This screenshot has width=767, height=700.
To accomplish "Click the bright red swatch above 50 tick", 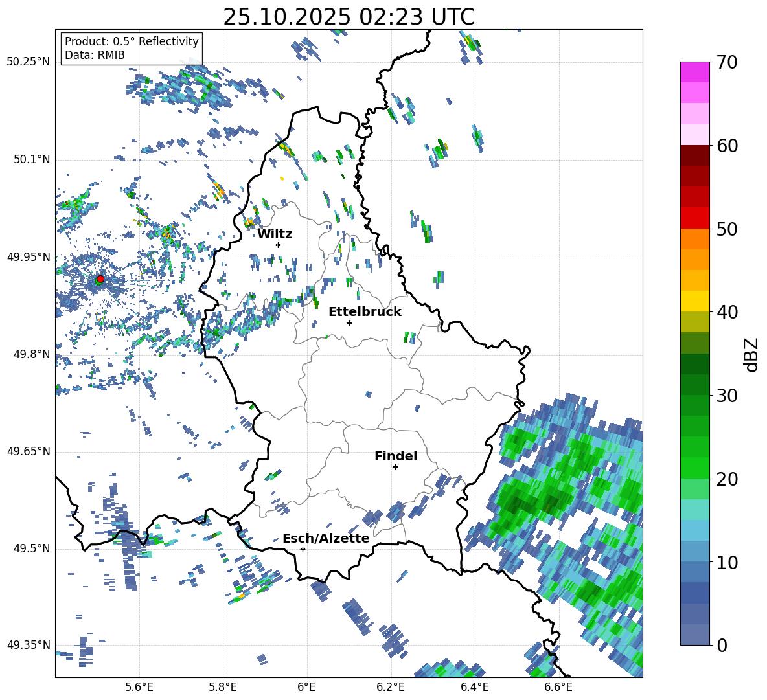I will coord(694,218).
